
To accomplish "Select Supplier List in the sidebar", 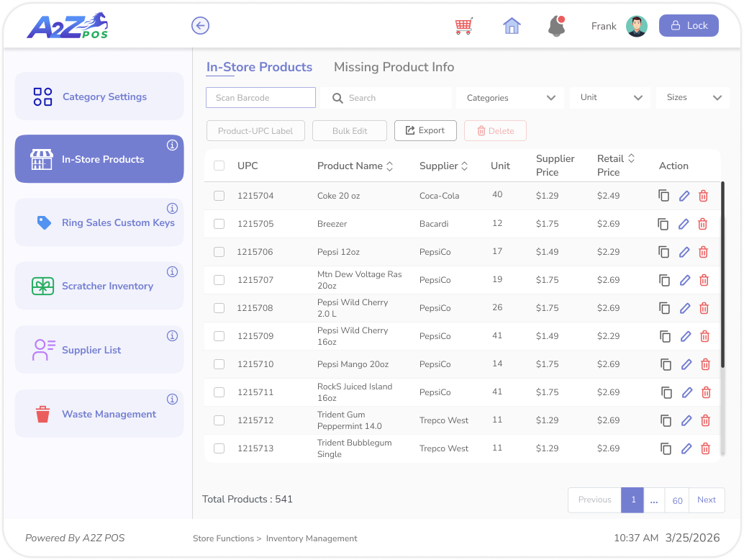I will 91,350.
